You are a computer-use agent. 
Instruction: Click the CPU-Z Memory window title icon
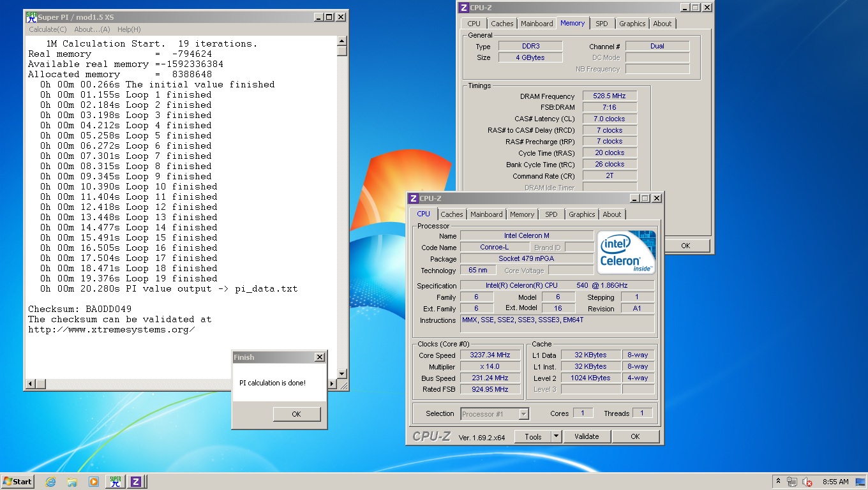pos(464,8)
